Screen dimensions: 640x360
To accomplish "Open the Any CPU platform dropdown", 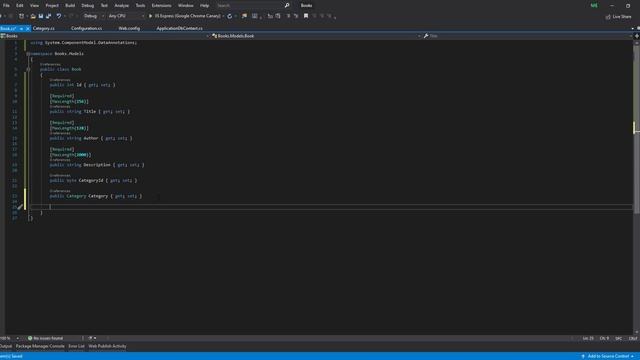I will pyautogui.click(x=126, y=16).
